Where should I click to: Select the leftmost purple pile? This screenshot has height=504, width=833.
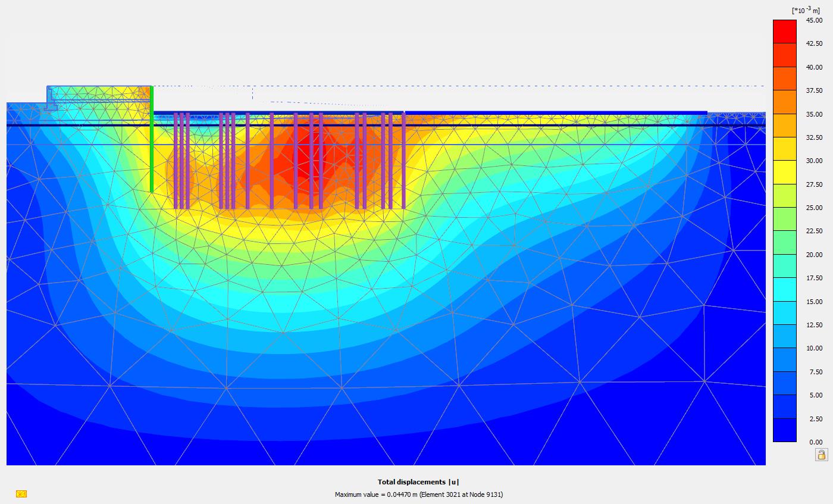pos(176,161)
